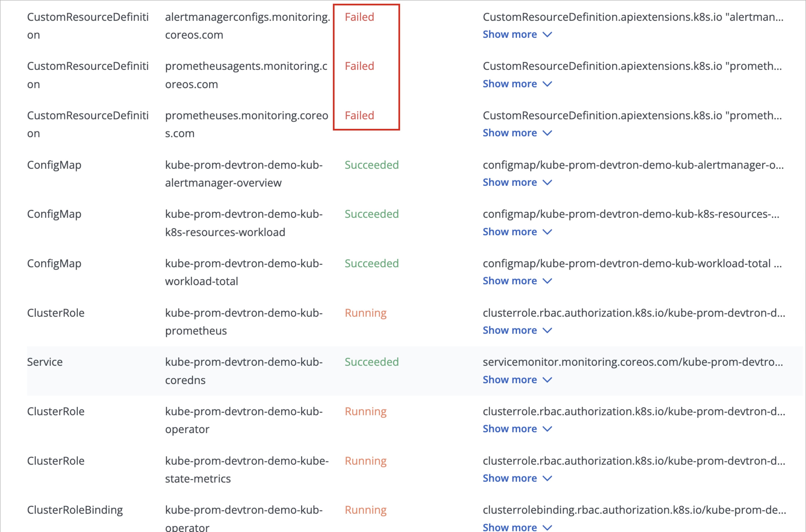Select resource name kube-prom-devtron-demo-kub-coredns
The width and height of the screenshot is (806, 532).
(244, 371)
